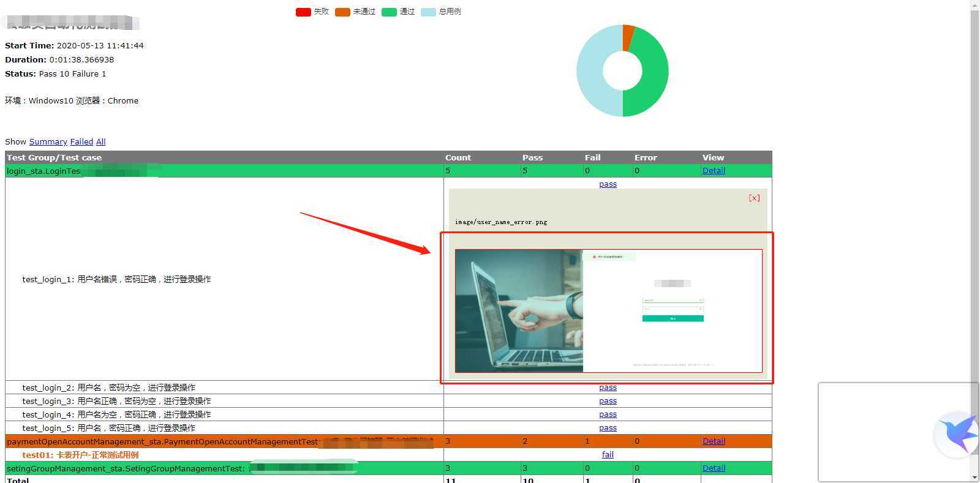Click the Start Time value 2020-05-13 11:41:44
The image size is (980, 483).
tap(100, 45)
